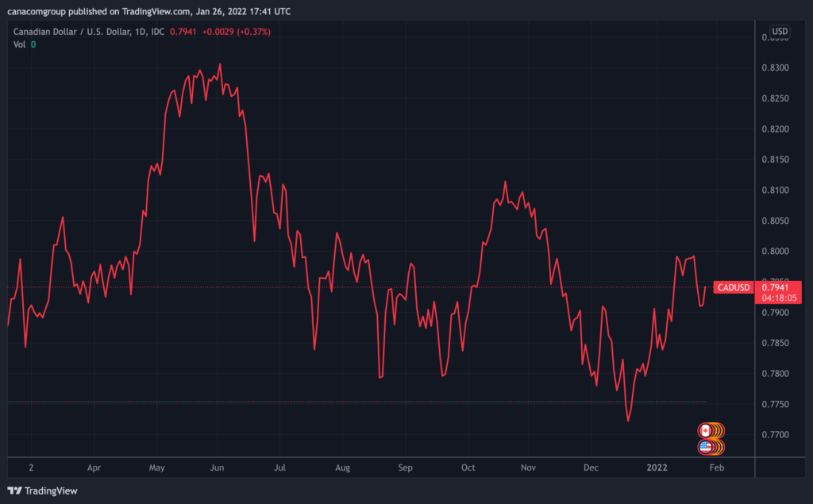This screenshot has width=813, height=504.
Task: Click the TradingView logo at bottom left
Action: pyautogui.click(x=42, y=491)
